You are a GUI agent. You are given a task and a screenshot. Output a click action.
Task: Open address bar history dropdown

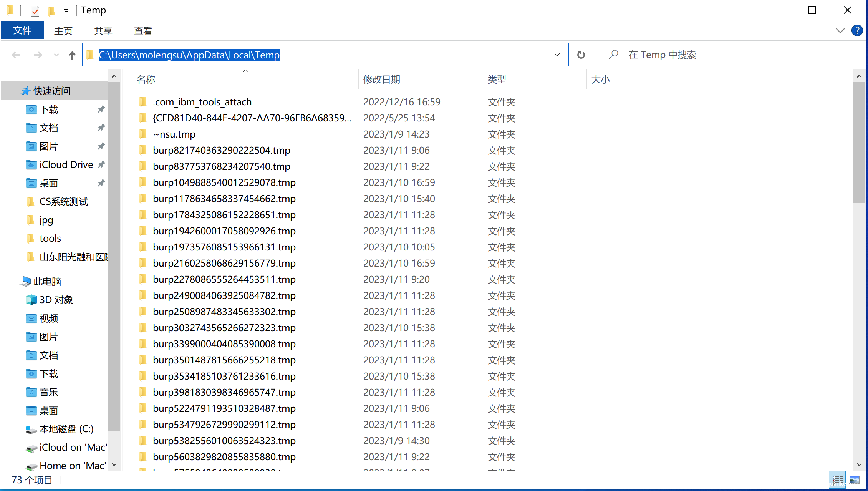[x=557, y=55]
